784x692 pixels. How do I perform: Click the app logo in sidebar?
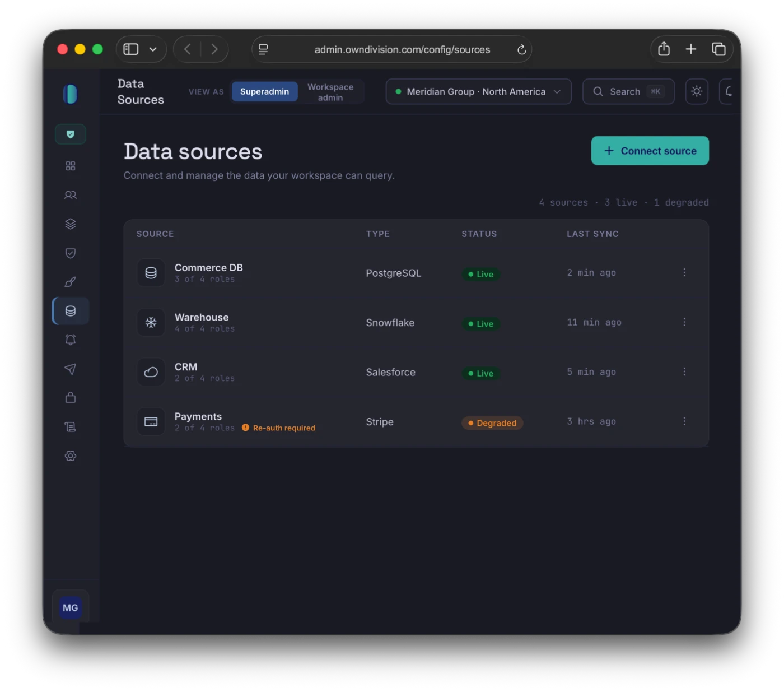pos(71,94)
